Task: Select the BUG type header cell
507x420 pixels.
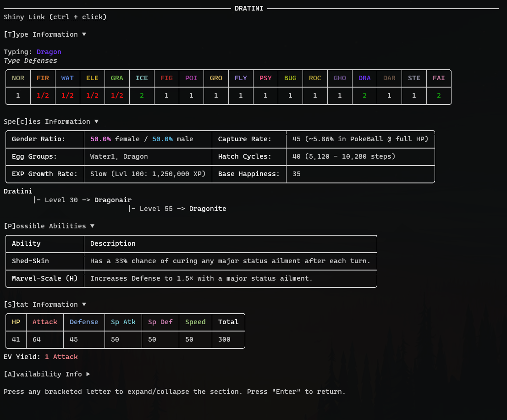Action: tap(290, 78)
